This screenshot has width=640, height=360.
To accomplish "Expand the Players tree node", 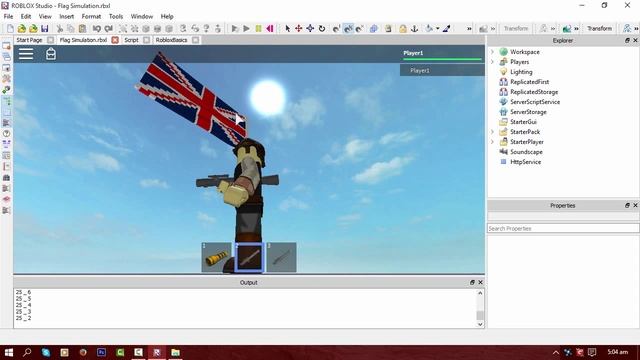I will click(x=492, y=62).
